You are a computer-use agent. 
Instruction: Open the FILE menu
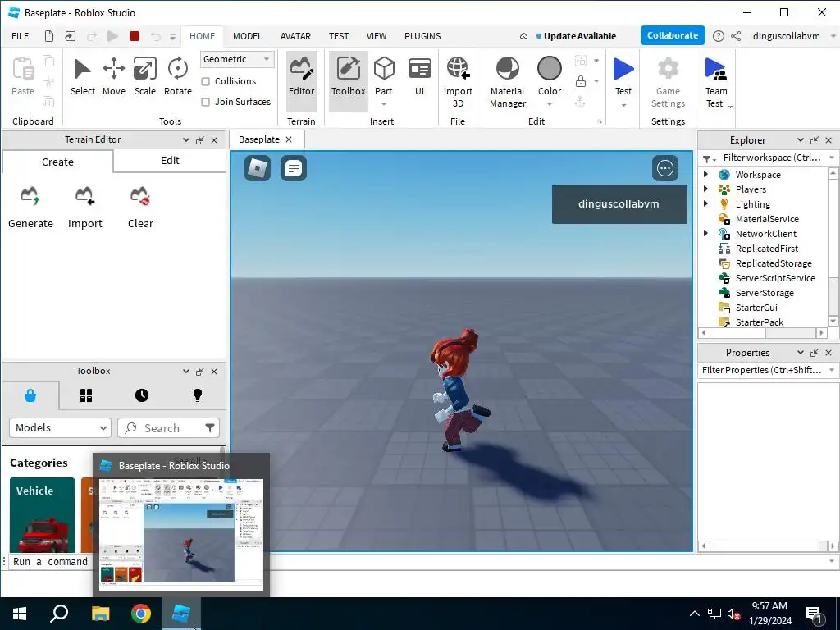(x=21, y=36)
